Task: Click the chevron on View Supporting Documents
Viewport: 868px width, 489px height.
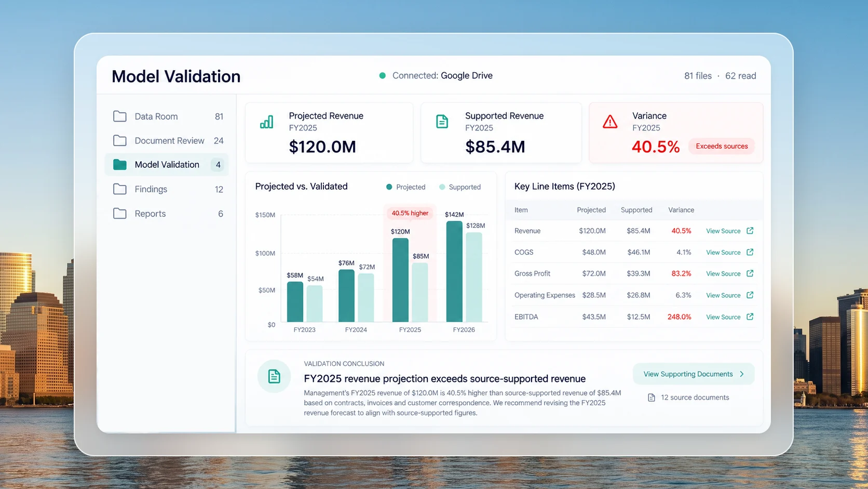Action: tap(742, 374)
